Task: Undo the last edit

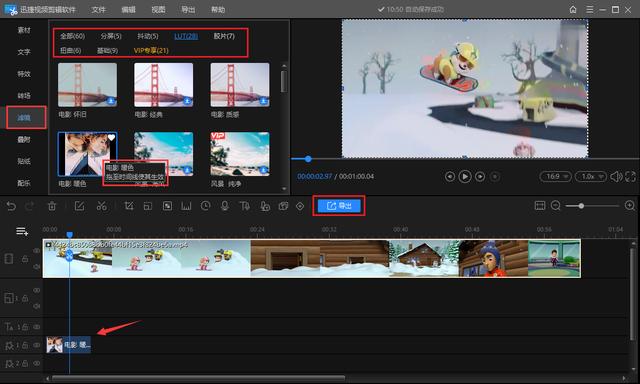Action: (11, 206)
